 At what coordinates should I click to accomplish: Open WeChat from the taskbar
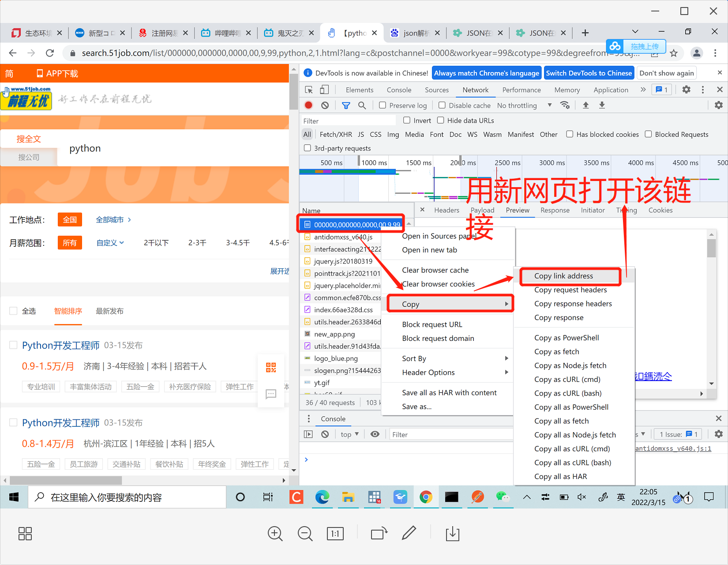tap(503, 497)
